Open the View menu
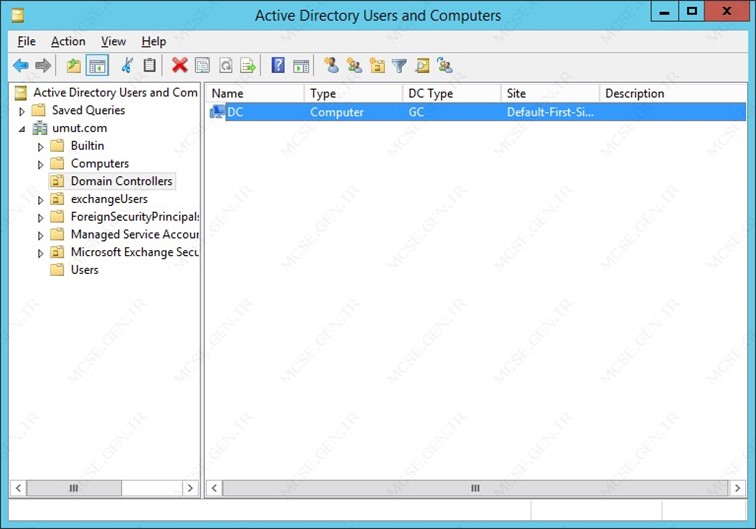This screenshot has width=756, height=529. 113,41
